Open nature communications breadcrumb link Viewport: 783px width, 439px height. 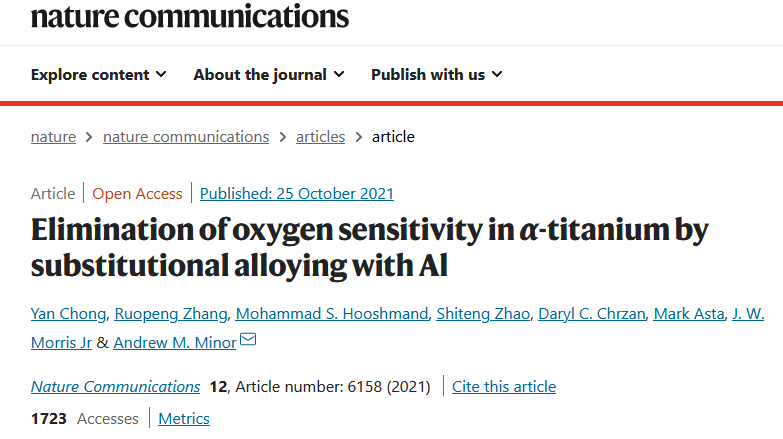[x=186, y=136]
